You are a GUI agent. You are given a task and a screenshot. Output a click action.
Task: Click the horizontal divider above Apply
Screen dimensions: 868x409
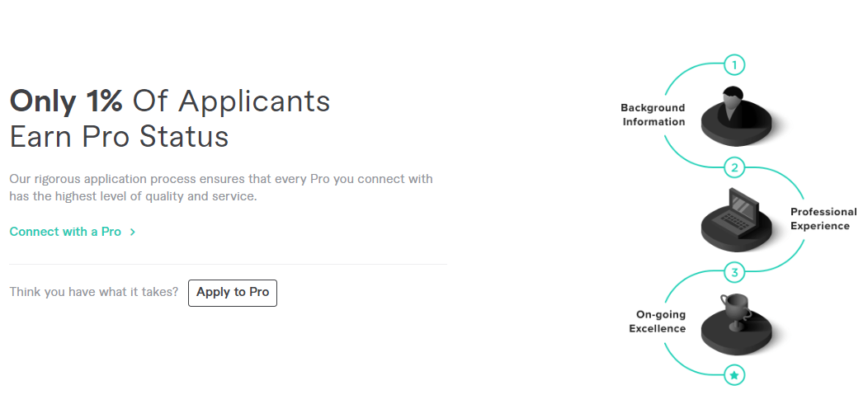tap(228, 265)
